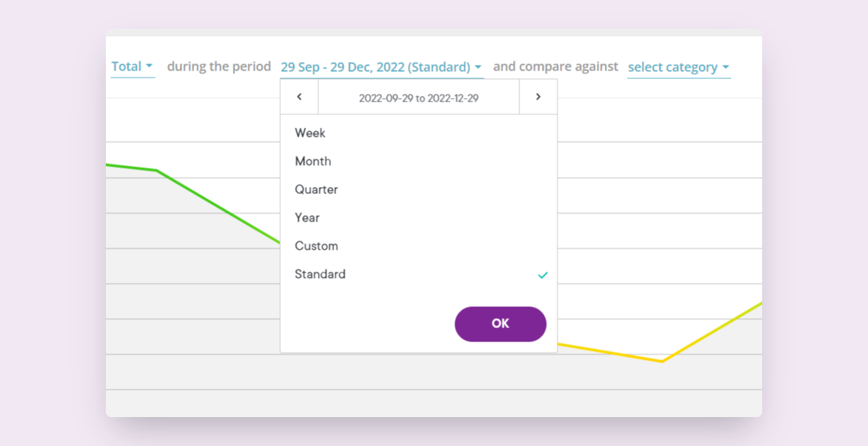Viewport: 868px width, 446px height.
Task: Click the caret arrow beside select category
Action: click(725, 68)
